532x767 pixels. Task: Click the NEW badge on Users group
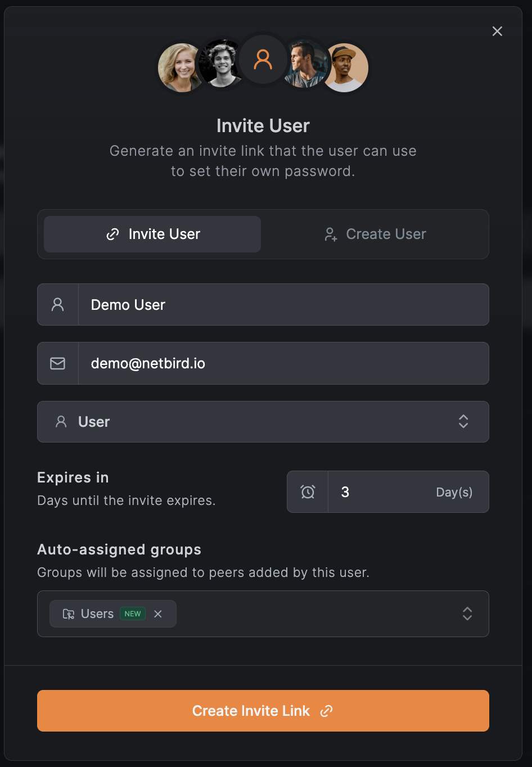pos(133,614)
